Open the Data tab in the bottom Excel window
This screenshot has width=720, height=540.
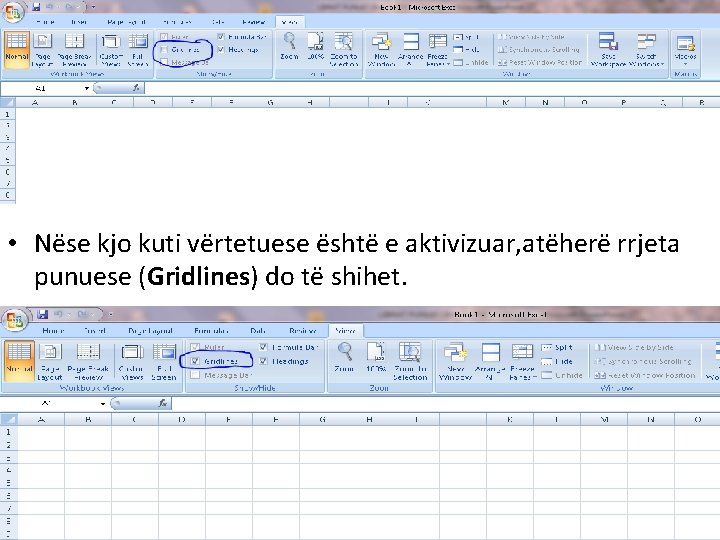pos(258,331)
